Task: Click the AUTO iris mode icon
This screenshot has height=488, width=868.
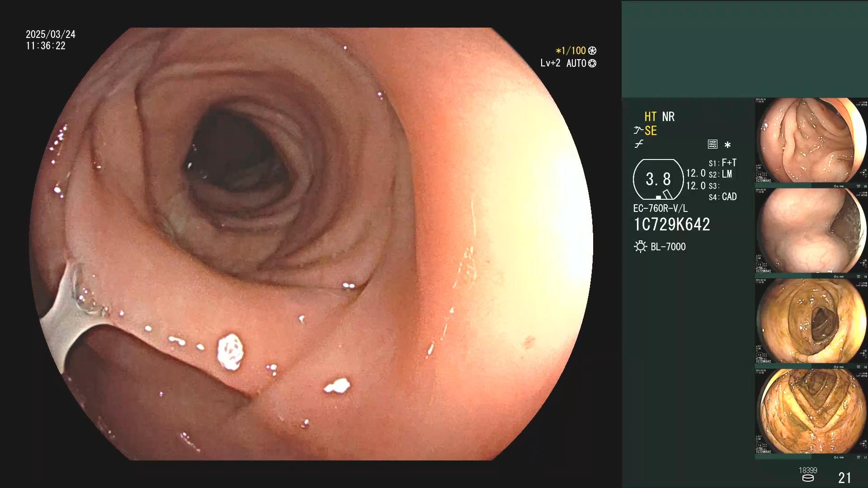Action: [592, 63]
